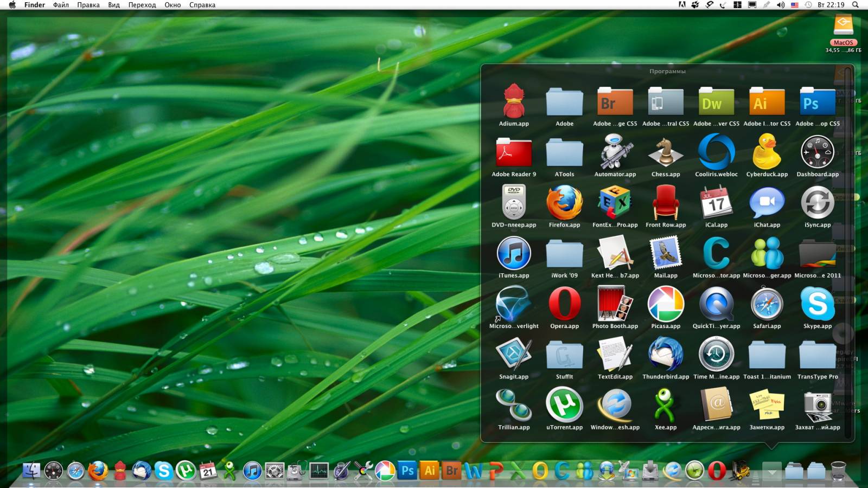This screenshot has height=488, width=868.
Task: Open the Adobe Bridge CS5 folder in the stack
Action: coord(615,101)
